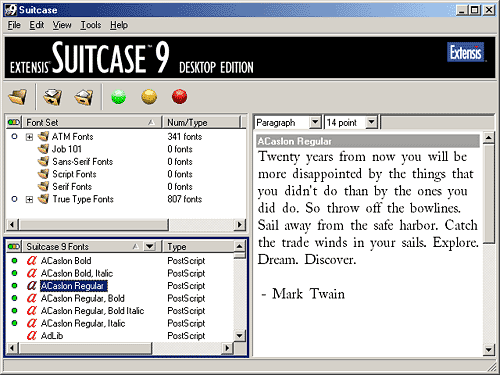
Task: Select the AdLib font entry
Action: coord(52,336)
